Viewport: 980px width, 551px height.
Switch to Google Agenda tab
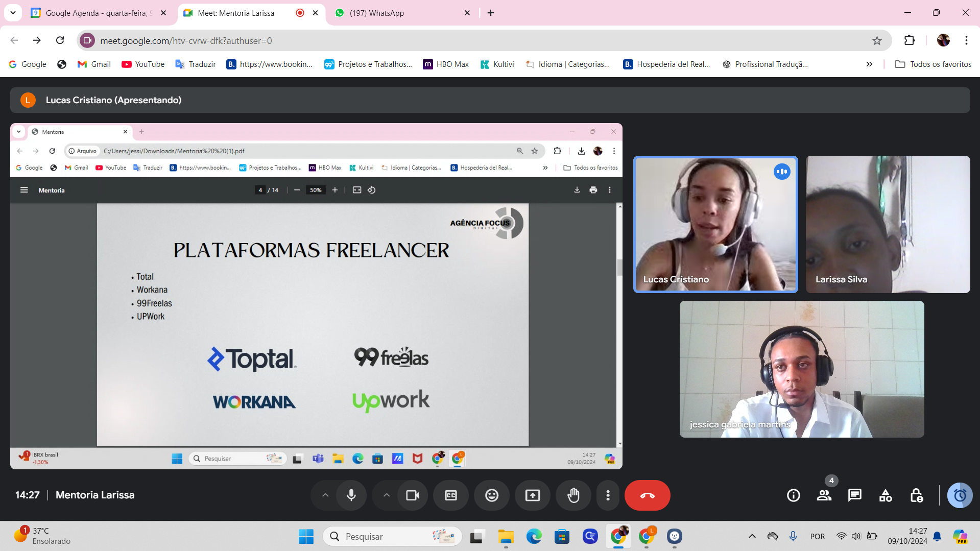100,13
